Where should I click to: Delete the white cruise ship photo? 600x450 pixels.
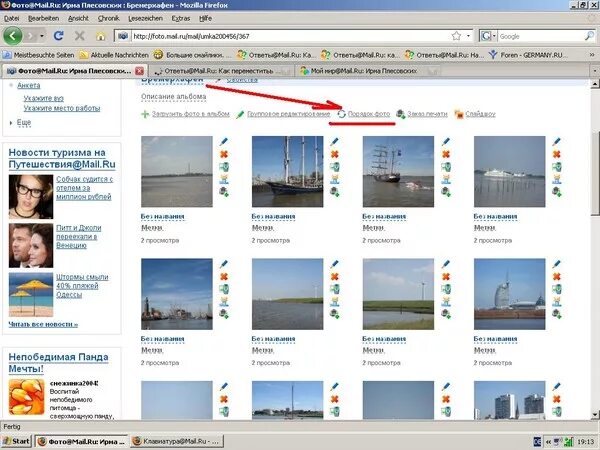point(556,154)
